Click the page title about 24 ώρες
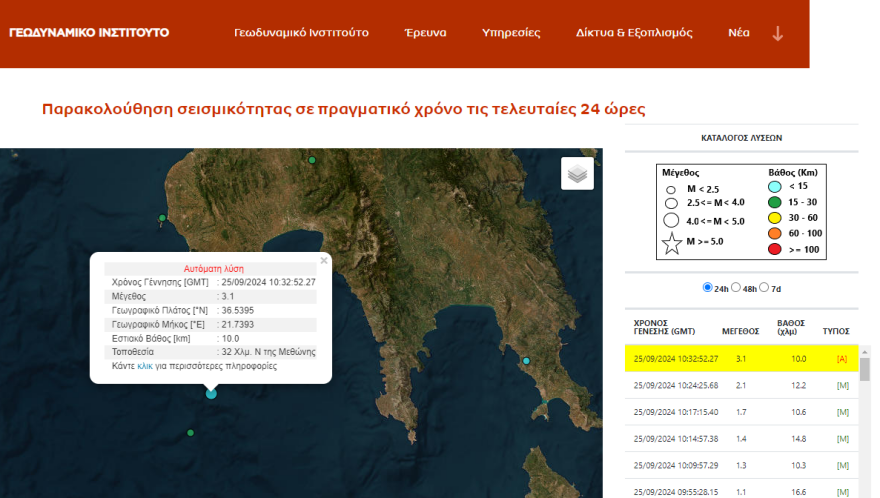The width and height of the screenshot is (880, 498). [x=343, y=109]
